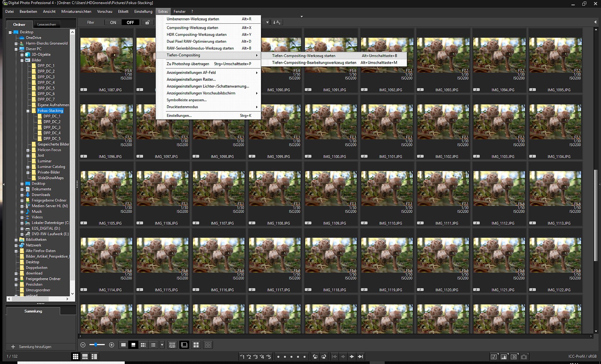This screenshot has width=601, height=364.
Task: Click the AF point display icon
Action: pyautogui.click(x=514, y=356)
